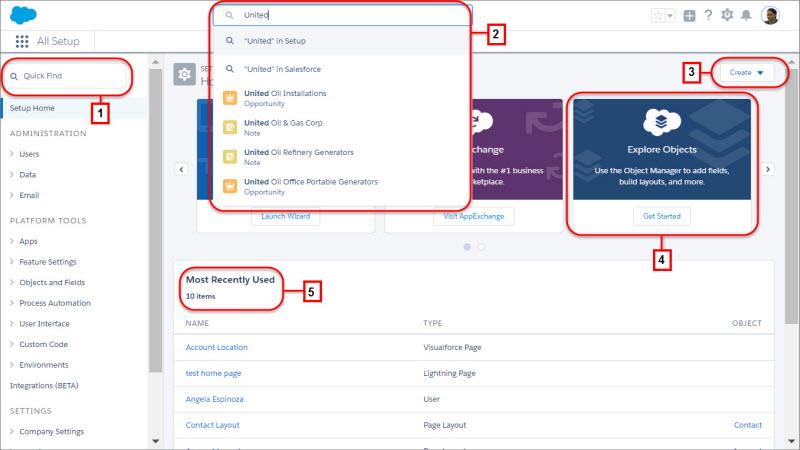The image size is (800, 450).
Task: Open the favorites list dropdown arrow
Action: tap(670, 15)
